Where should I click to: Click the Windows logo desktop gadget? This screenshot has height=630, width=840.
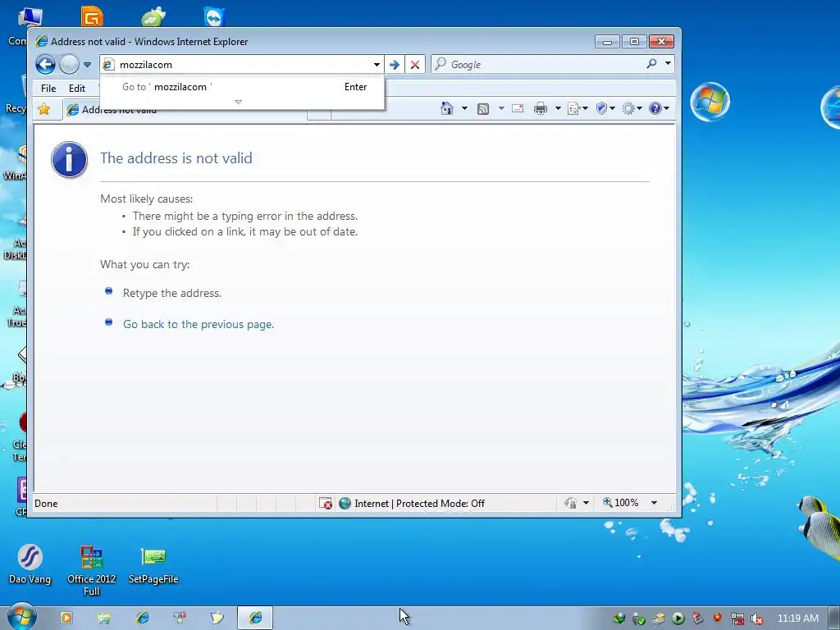tap(710, 101)
